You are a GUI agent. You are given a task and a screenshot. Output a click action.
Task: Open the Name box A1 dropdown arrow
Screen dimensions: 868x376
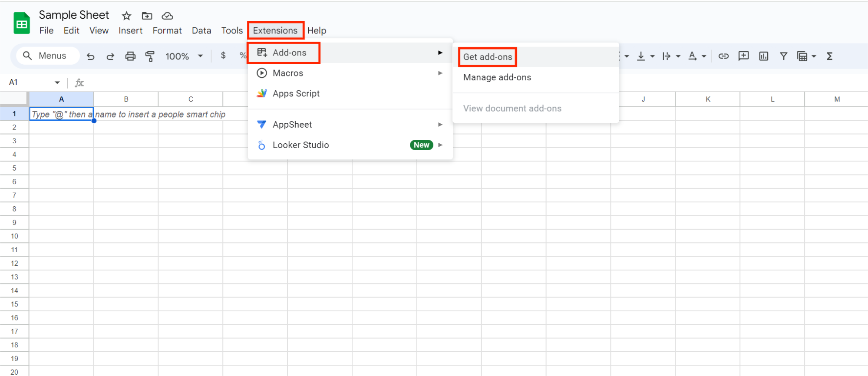point(57,82)
